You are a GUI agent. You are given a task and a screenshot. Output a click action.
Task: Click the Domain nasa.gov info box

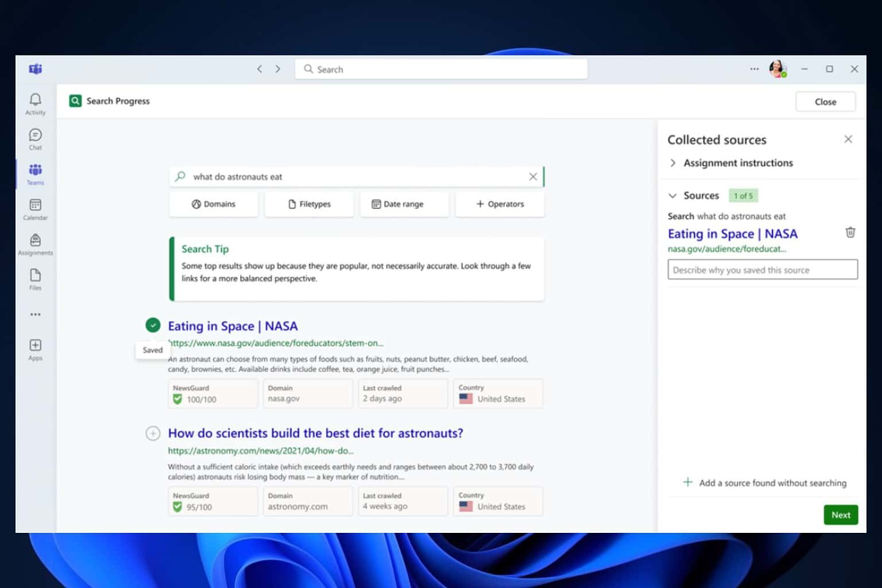308,393
